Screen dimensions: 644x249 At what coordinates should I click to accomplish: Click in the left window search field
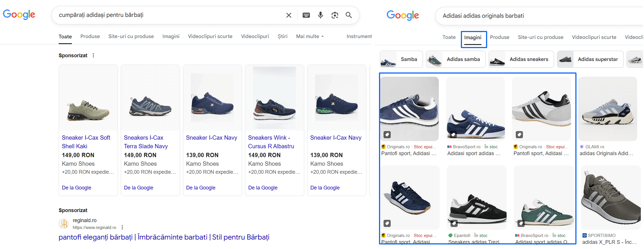click(x=169, y=15)
